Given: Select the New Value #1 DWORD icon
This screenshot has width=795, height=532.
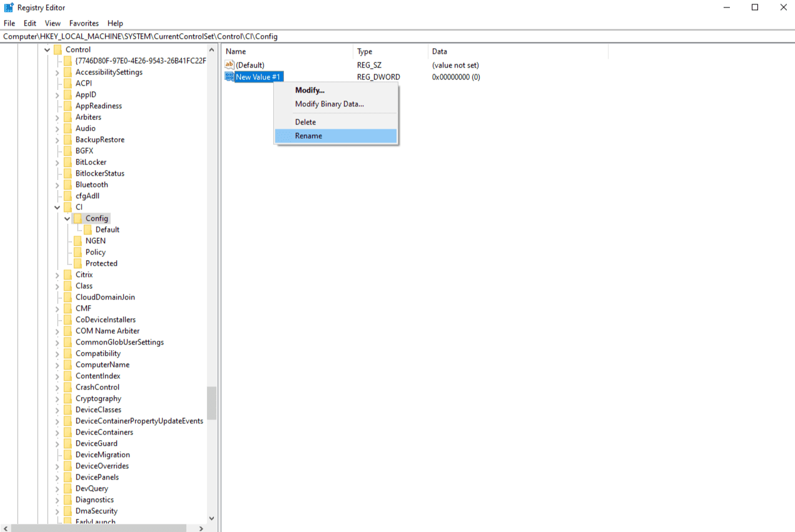Looking at the screenshot, I should point(229,77).
